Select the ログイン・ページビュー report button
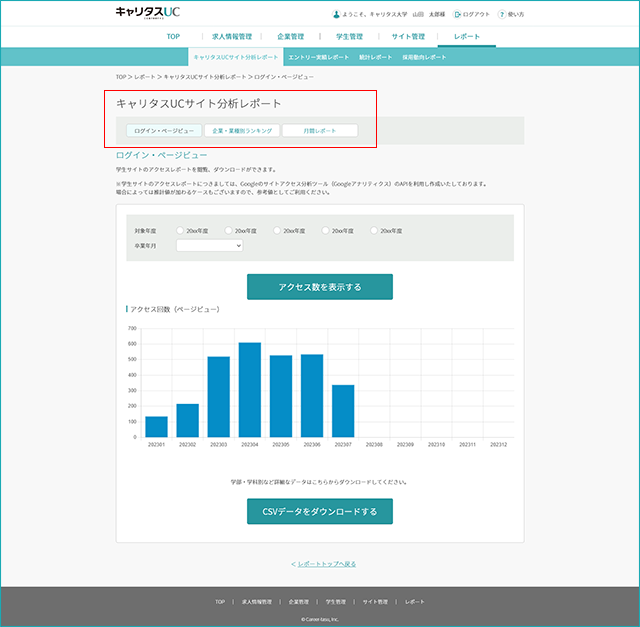The image size is (640, 627). [164, 131]
